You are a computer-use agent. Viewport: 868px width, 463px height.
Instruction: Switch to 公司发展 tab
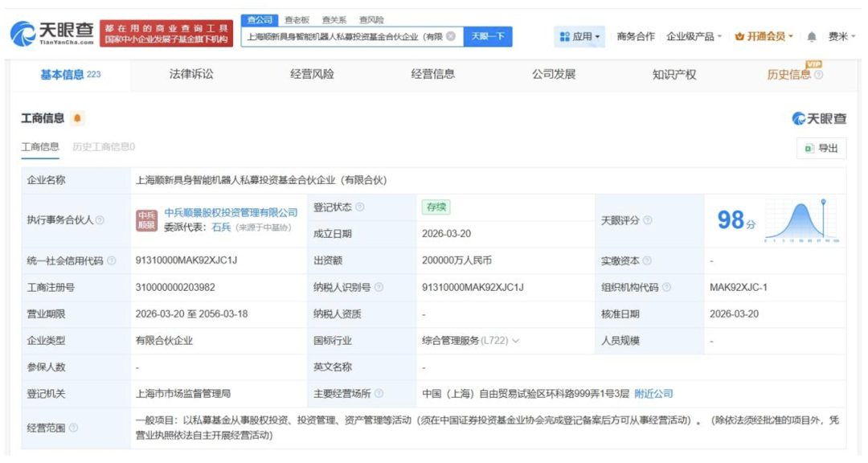coord(554,74)
